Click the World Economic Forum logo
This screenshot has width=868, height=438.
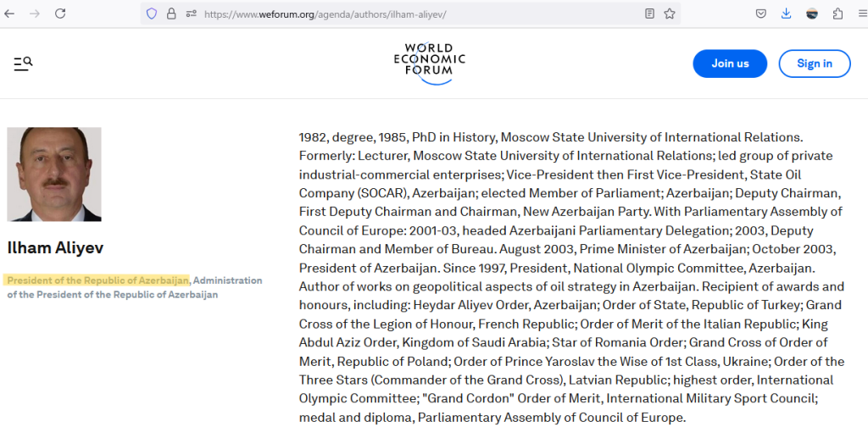(429, 64)
